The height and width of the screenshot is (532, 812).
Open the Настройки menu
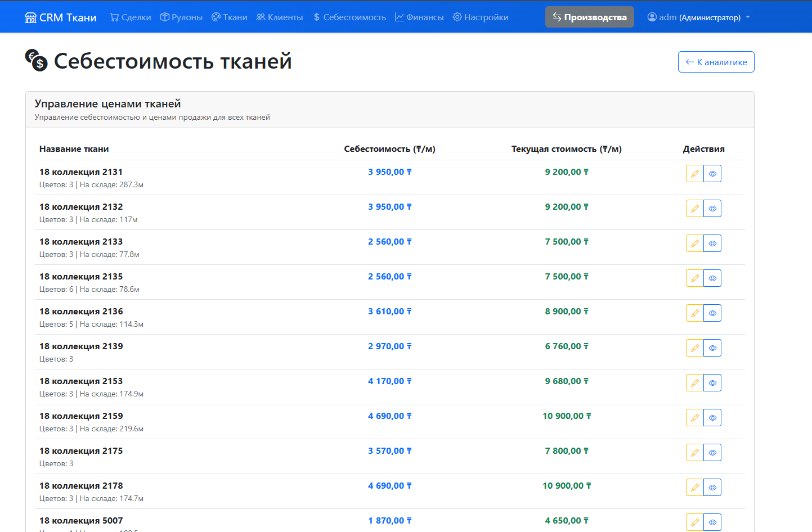481,17
